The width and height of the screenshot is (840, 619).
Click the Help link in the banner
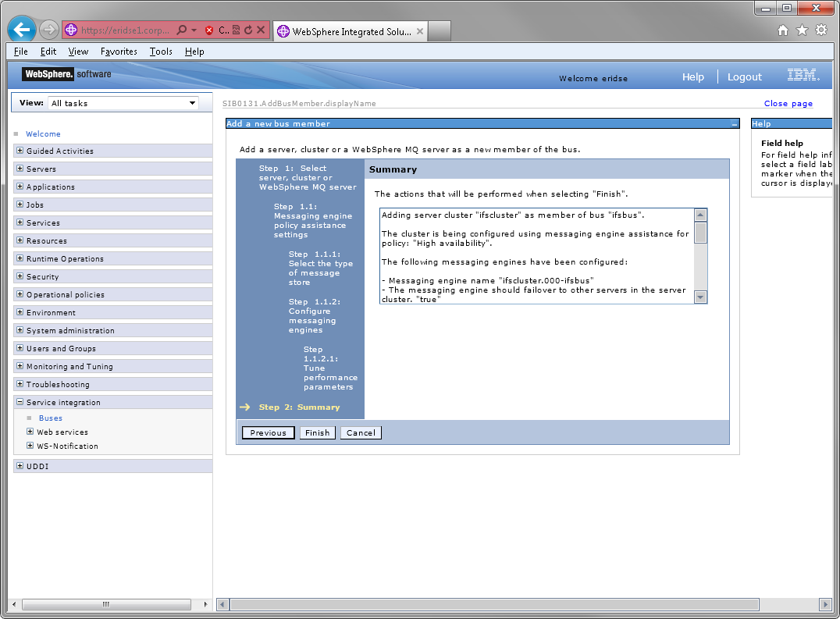tap(692, 77)
